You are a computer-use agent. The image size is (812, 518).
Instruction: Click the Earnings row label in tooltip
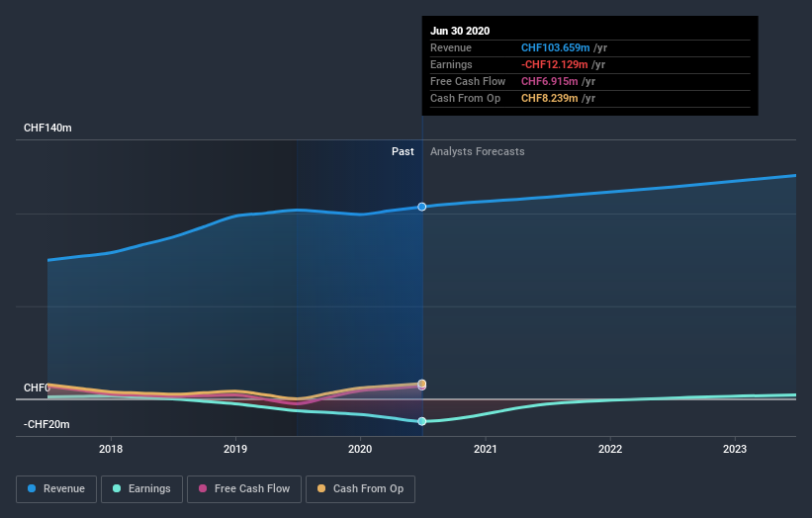tap(451, 64)
